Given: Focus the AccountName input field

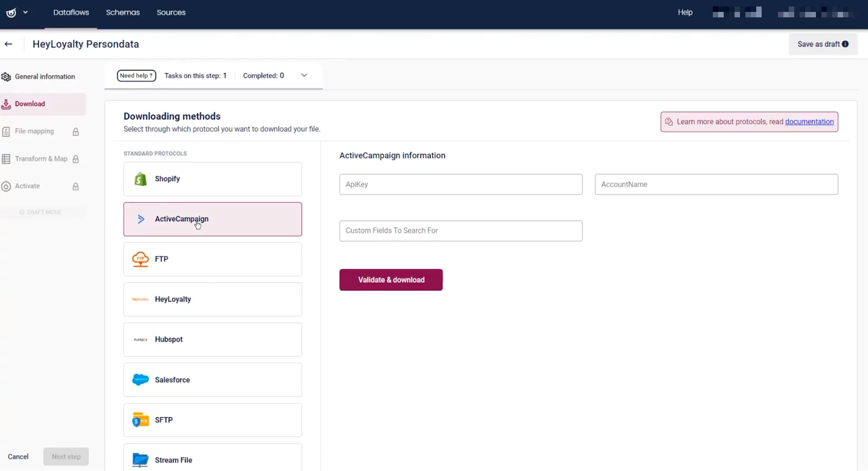Looking at the screenshot, I should click(x=716, y=184).
